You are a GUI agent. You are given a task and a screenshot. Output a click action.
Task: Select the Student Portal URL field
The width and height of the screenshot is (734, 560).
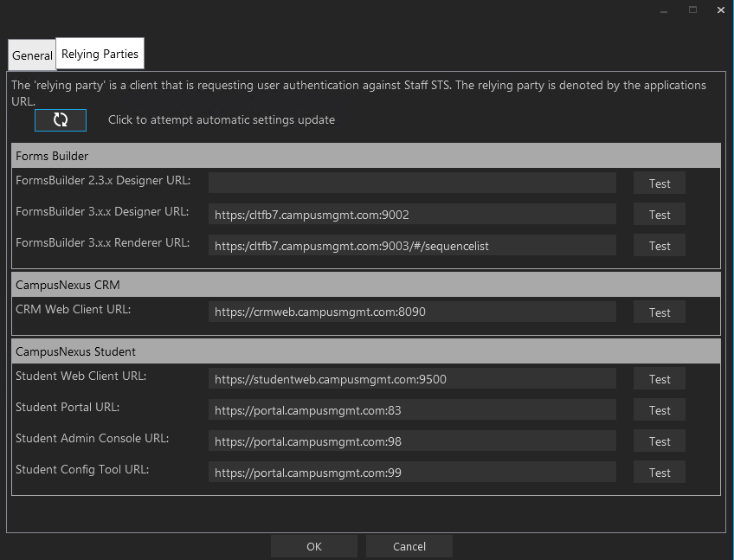point(412,409)
